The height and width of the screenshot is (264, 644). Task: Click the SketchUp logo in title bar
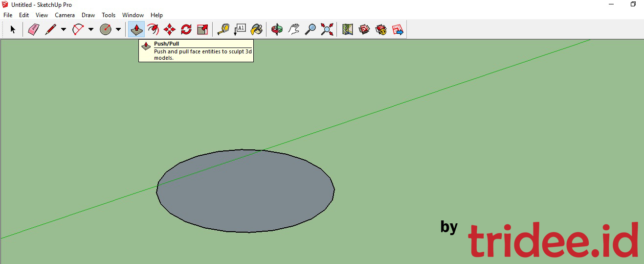5,4
